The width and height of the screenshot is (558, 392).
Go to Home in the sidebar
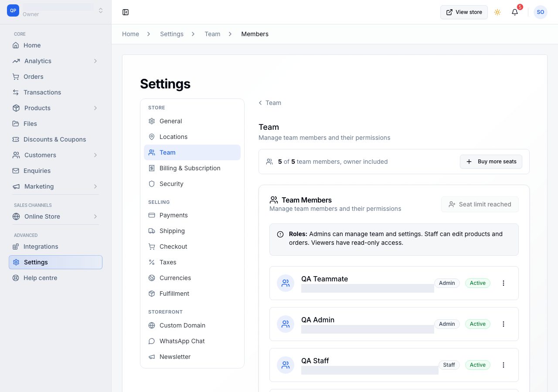click(56, 45)
